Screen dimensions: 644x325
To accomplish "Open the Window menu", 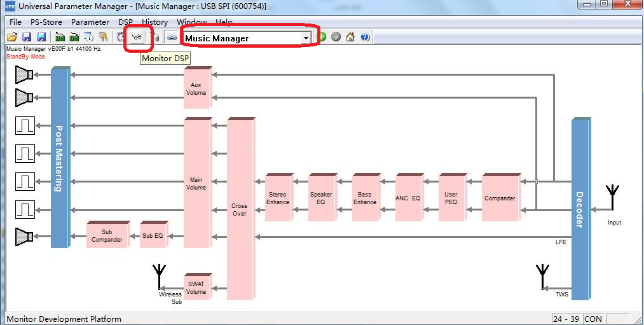I will pos(191,22).
